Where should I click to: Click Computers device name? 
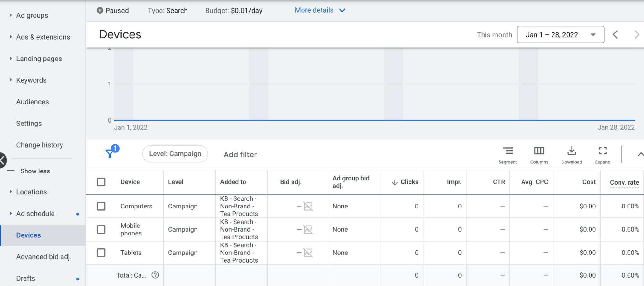136,206
